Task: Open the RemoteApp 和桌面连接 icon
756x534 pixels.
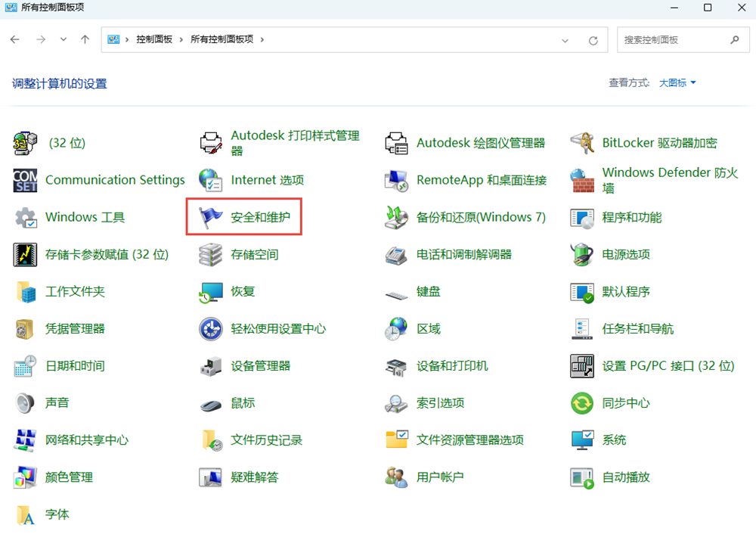Action: pyautogui.click(x=396, y=180)
